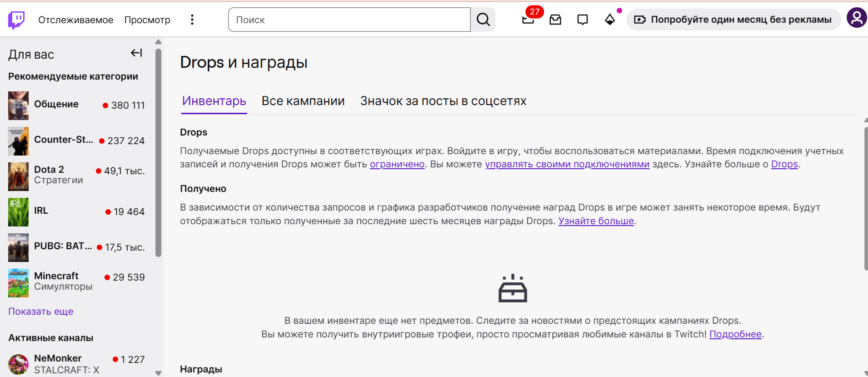Click inside the search field
The height and width of the screenshot is (377, 868).
click(350, 20)
